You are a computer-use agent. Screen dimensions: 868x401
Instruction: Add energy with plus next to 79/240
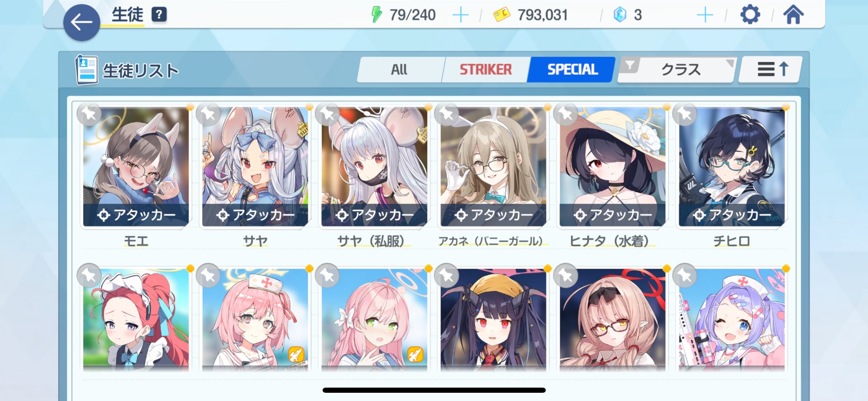coord(460,15)
